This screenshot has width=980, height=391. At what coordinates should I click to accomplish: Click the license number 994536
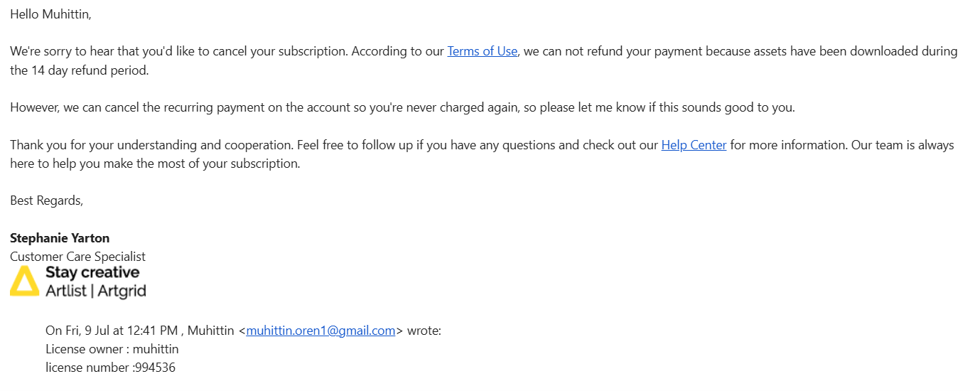(x=155, y=368)
